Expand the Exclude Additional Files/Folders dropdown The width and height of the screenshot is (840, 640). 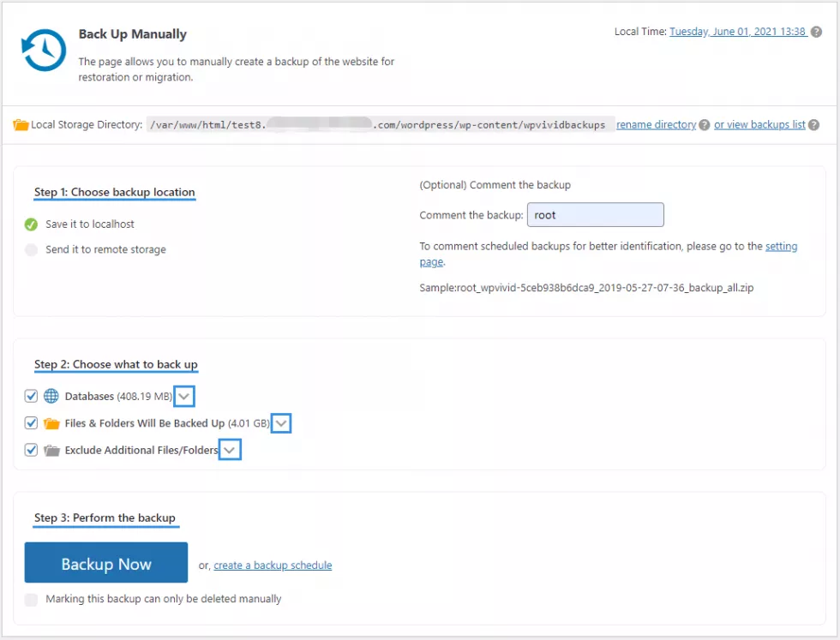point(230,449)
